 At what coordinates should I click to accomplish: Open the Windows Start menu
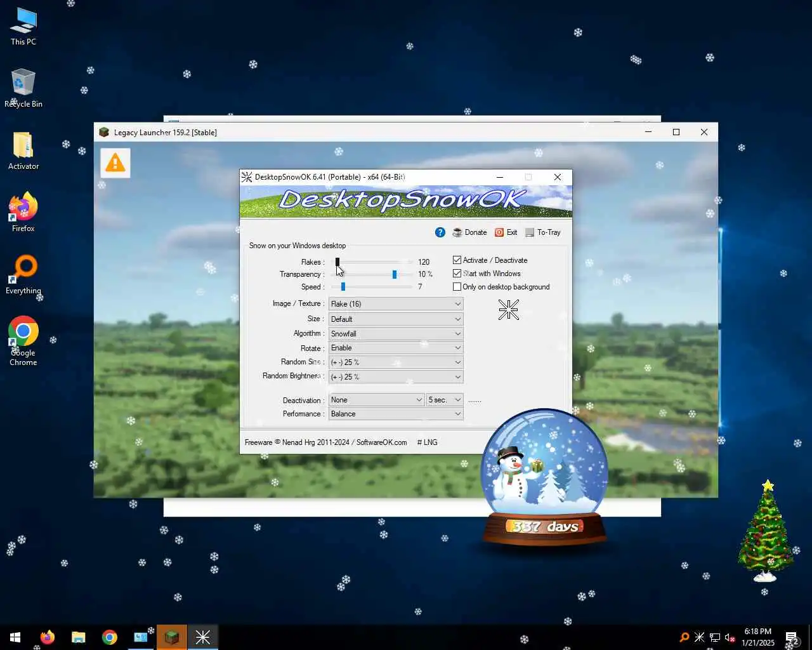pyautogui.click(x=15, y=637)
